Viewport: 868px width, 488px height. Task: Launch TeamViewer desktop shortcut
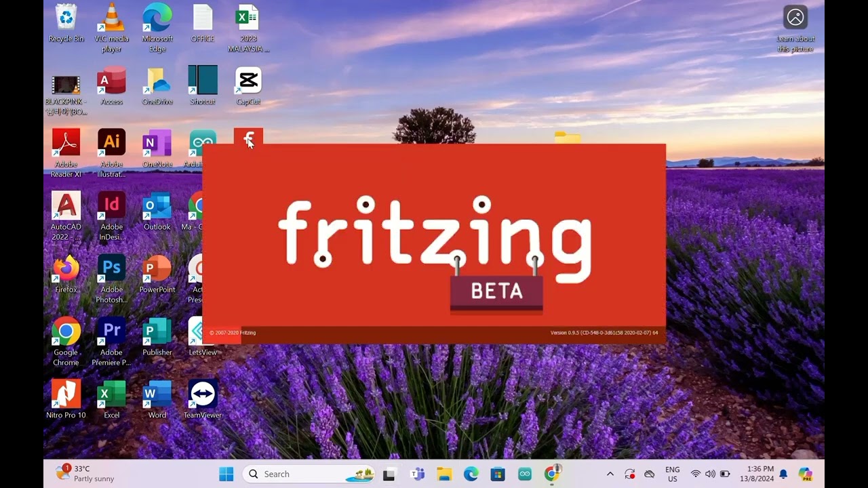[x=202, y=400]
